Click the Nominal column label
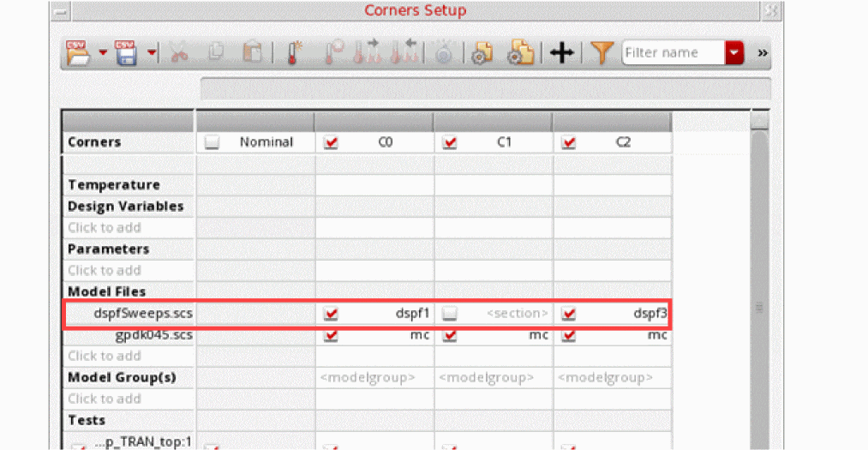 [266, 142]
